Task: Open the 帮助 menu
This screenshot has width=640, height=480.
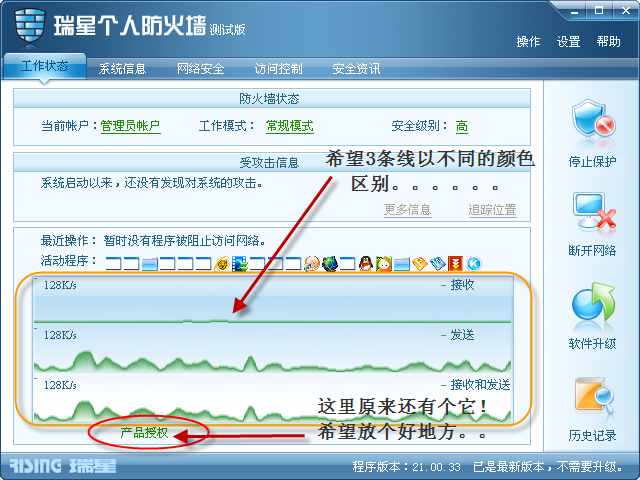Action: 609,42
